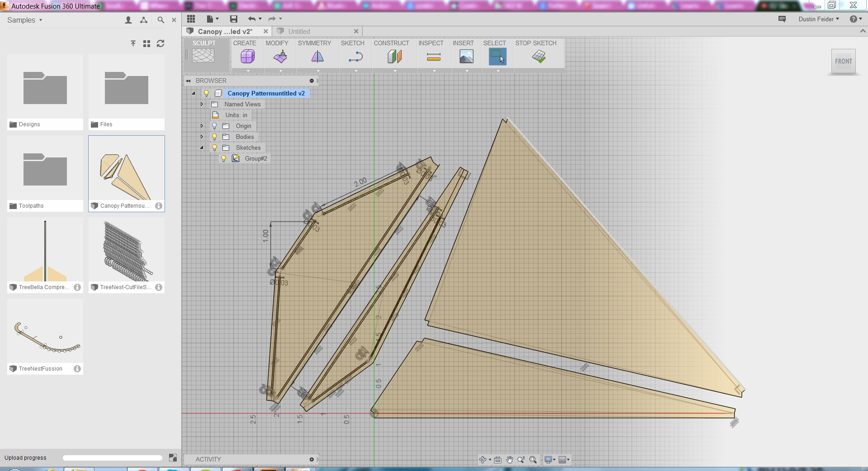Toggle visibility bulb of Origin

(215, 126)
